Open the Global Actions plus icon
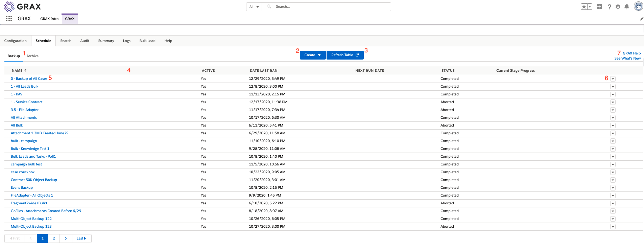This screenshot has height=250, width=644. (x=599, y=6)
